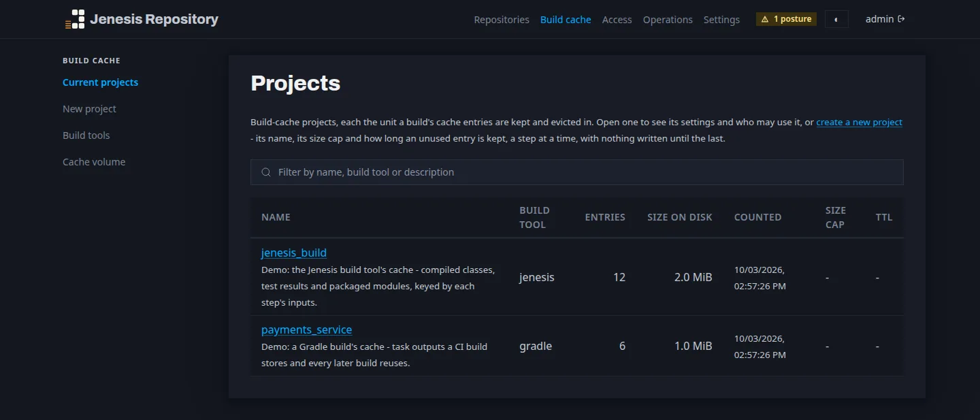Click the payments_service description text
This screenshot has width=980, height=420.
[374, 355]
